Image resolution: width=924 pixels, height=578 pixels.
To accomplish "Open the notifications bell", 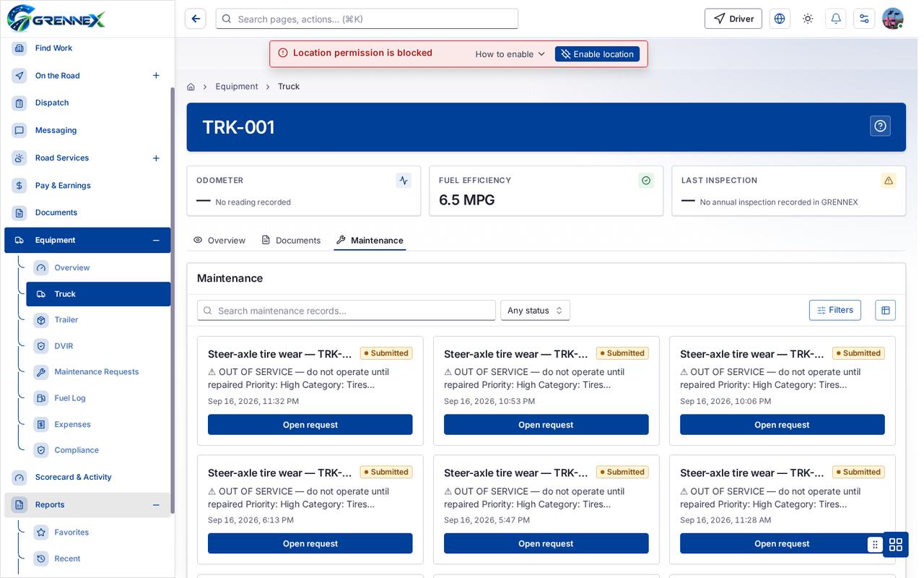I will coord(836,19).
